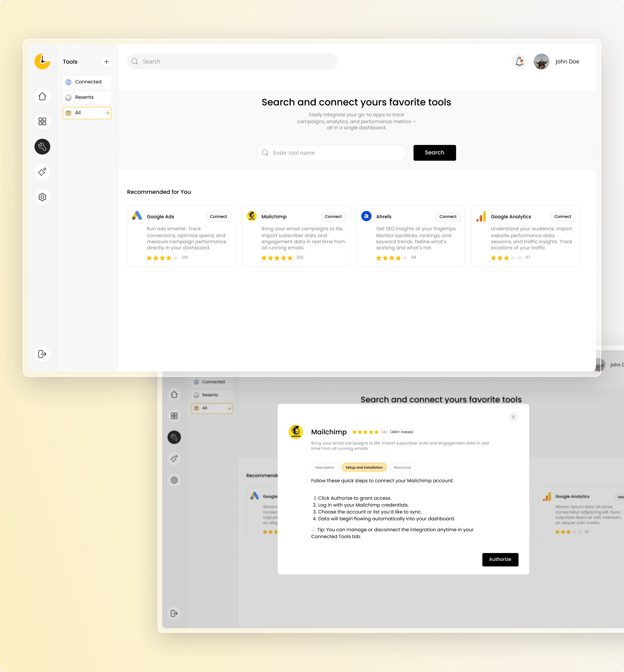The width and height of the screenshot is (624, 672).
Task: Click the Authorize button
Action: point(500,560)
